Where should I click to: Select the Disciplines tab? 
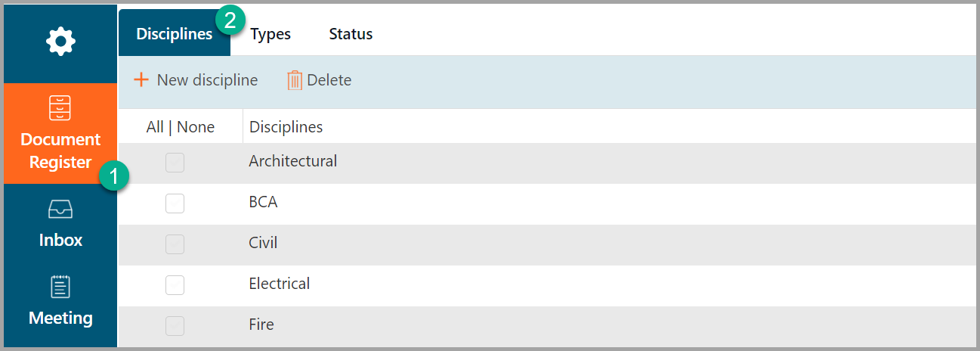[x=174, y=34]
